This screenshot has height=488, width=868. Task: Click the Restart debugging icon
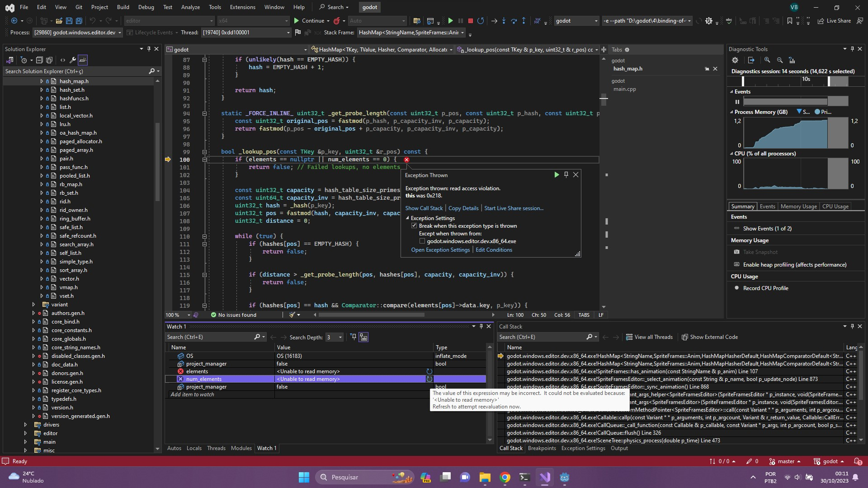coord(481,21)
